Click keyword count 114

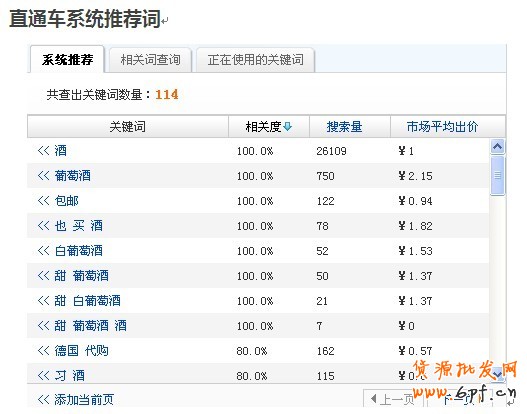pyautogui.click(x=167, y=94)
